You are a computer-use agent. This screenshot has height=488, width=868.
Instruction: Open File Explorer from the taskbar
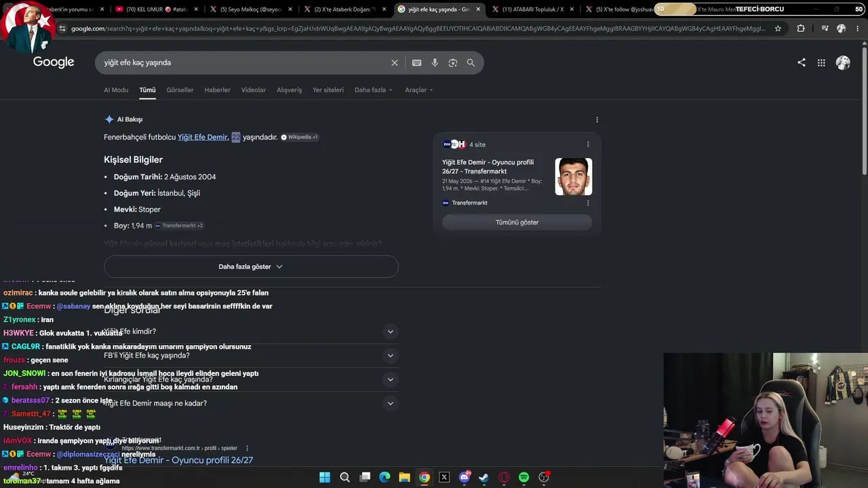pyautogui.click(x=404, y=477)
